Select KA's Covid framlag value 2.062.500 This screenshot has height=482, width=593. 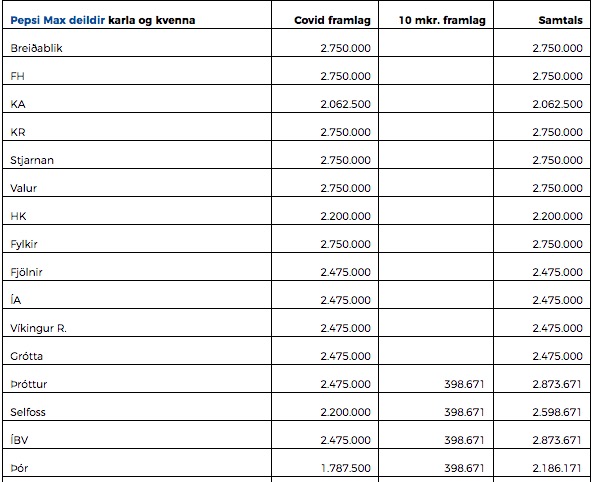coord(345,104)
